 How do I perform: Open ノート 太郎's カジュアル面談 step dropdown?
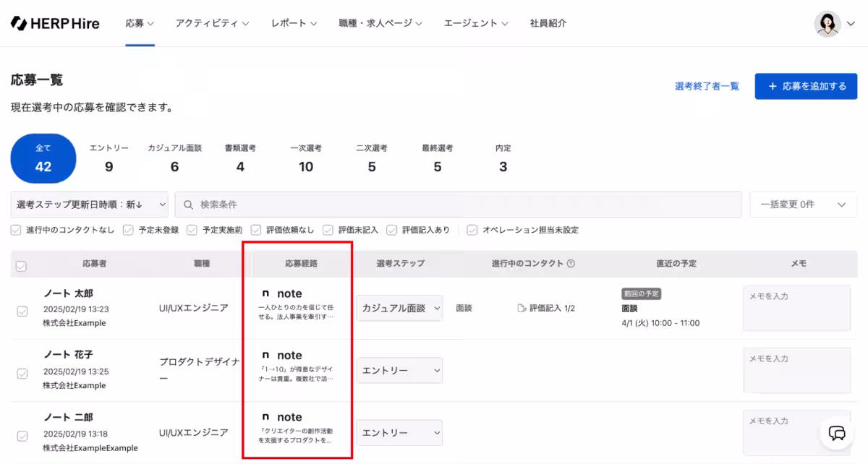[x=399, y=307]
